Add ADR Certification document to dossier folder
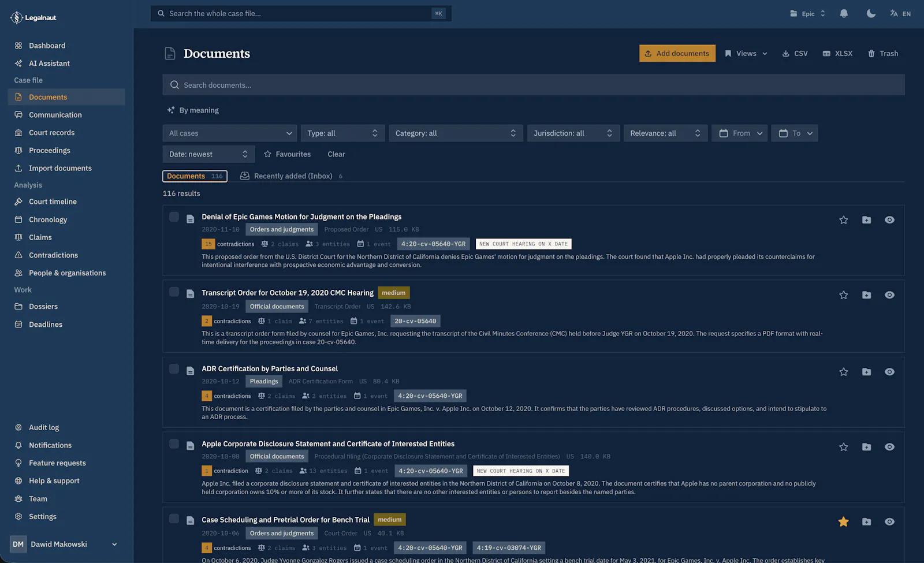924x563 pixels. 866,372
